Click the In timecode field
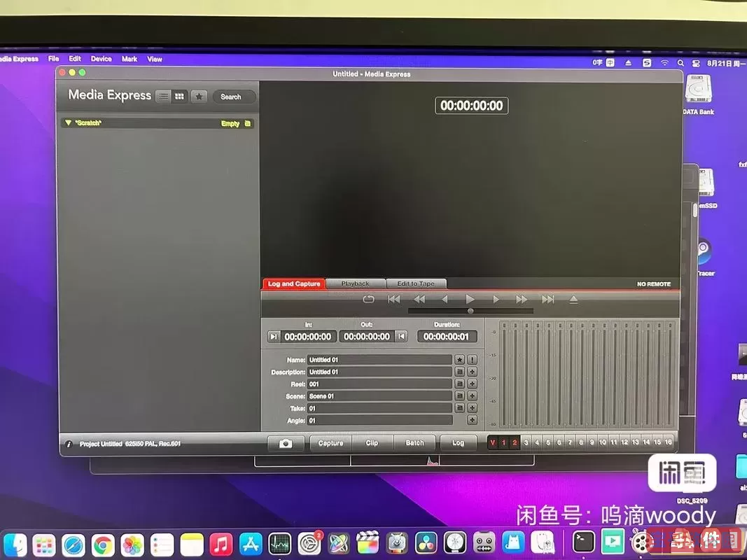 coord(308,337)
